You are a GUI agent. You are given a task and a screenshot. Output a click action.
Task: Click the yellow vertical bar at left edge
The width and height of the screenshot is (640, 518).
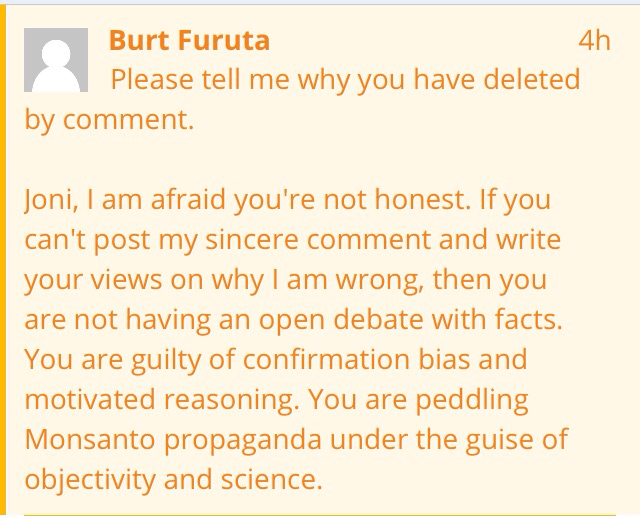3,259
